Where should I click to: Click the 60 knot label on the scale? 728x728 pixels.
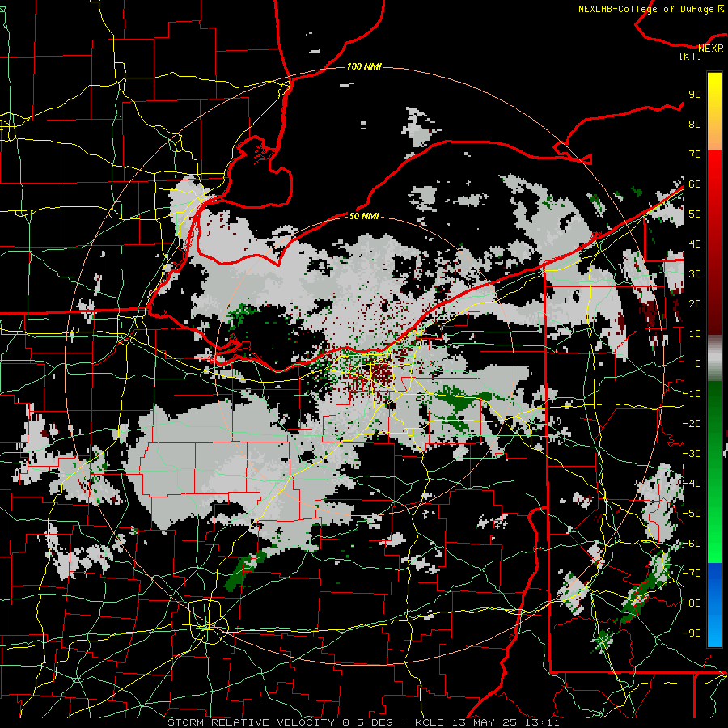pyautogui.click(x=695, y=184)
